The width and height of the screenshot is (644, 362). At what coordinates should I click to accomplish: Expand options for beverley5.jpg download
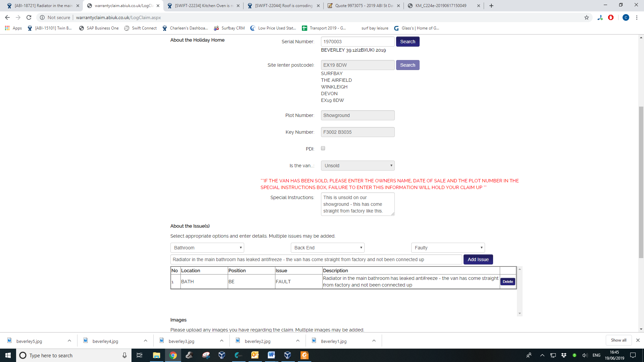click(69, 341)
